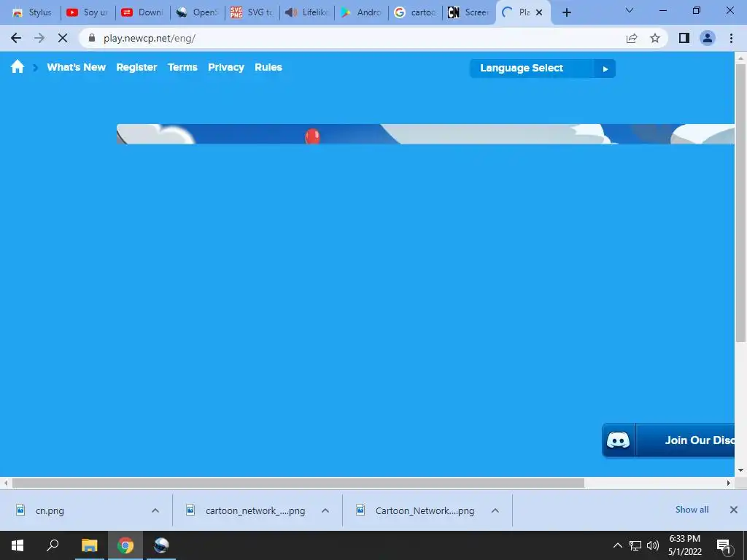
Task: Open the notification center icon
Action: pos(723,545)
